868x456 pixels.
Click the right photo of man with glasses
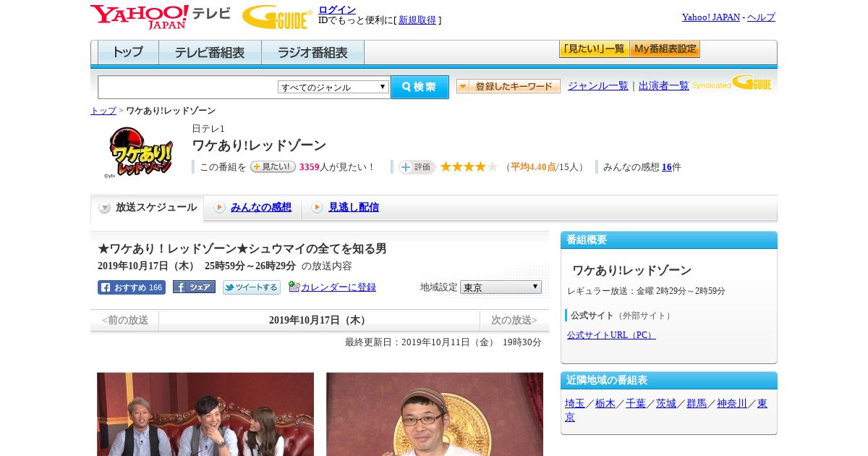coord(435,414)
